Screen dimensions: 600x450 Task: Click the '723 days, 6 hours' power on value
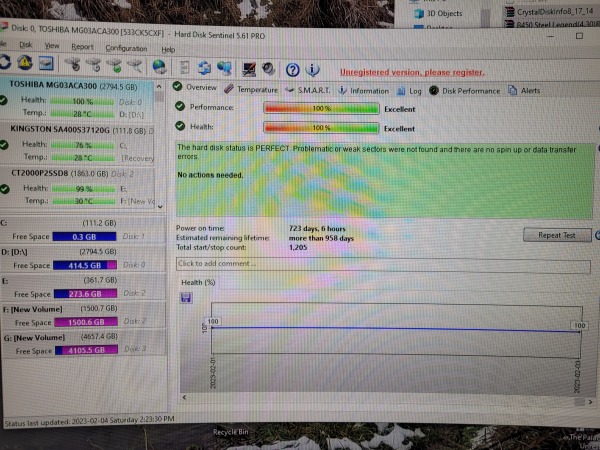click(x=317, y=228)
